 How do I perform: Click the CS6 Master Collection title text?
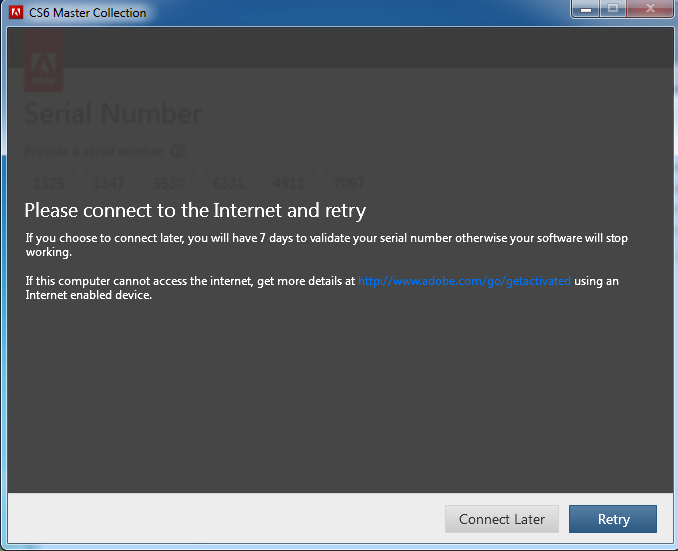(x=87, y=13)
